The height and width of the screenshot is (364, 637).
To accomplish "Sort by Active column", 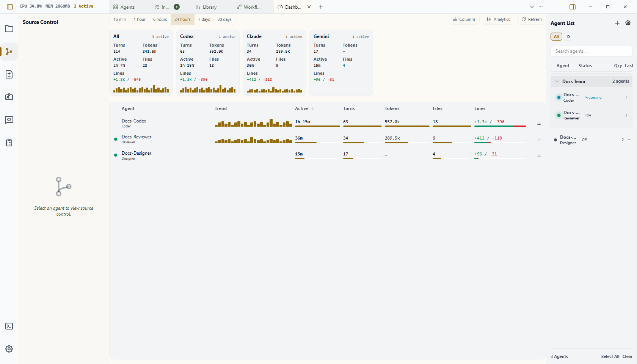I will click(x=304, y=108).
